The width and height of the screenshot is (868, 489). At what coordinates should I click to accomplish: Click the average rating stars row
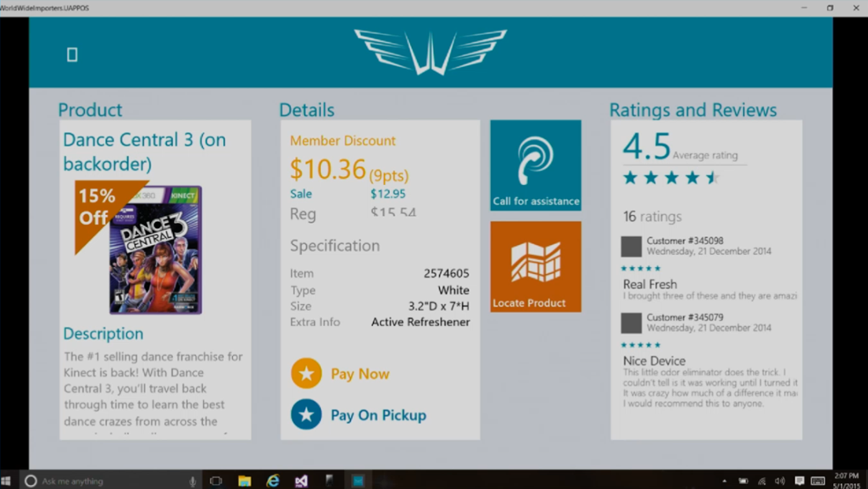[671, 178]
